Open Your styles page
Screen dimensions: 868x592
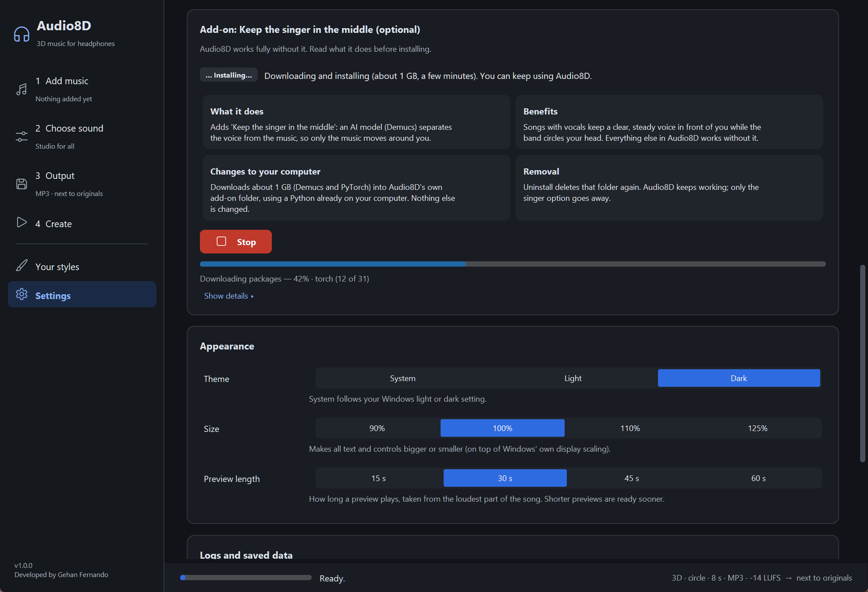pyautogui.click(x=82, y=267)
